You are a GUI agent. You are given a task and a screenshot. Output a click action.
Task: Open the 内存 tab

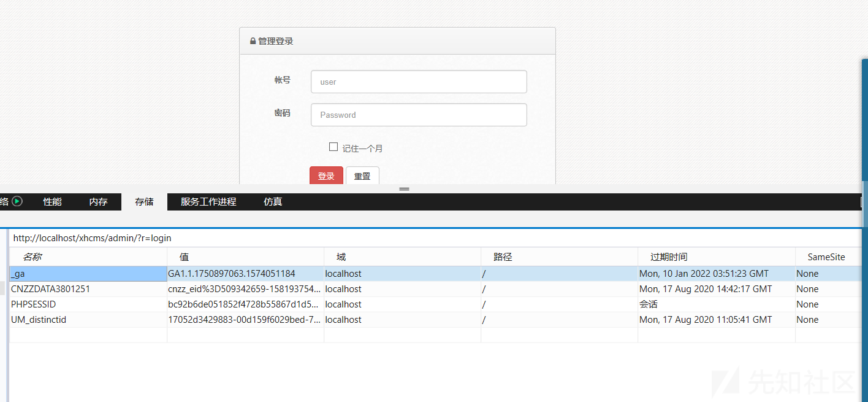(x=98, y=201)
